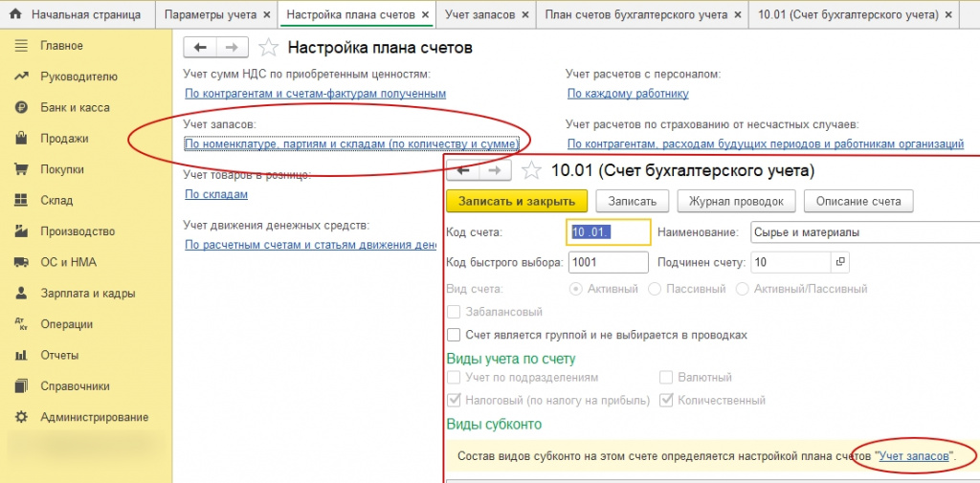This screenshot has width=980, height=483.
Task: Open the Склад grid icon
Action: coord(21,201)
